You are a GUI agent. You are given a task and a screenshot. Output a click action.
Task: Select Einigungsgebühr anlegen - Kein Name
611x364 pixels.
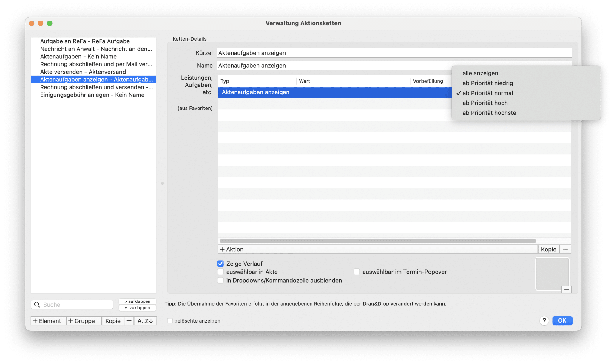(x=93, y=95)
